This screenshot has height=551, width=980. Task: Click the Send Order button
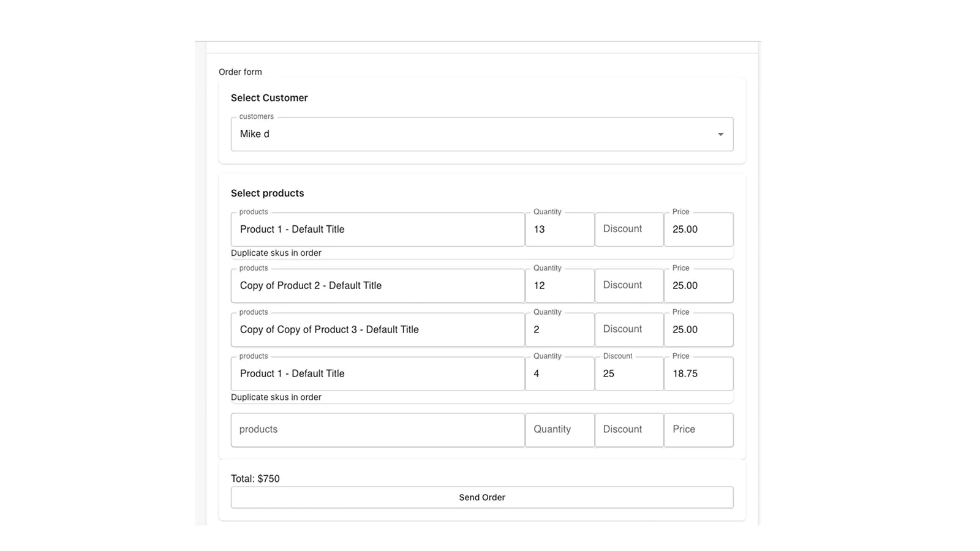481,498
